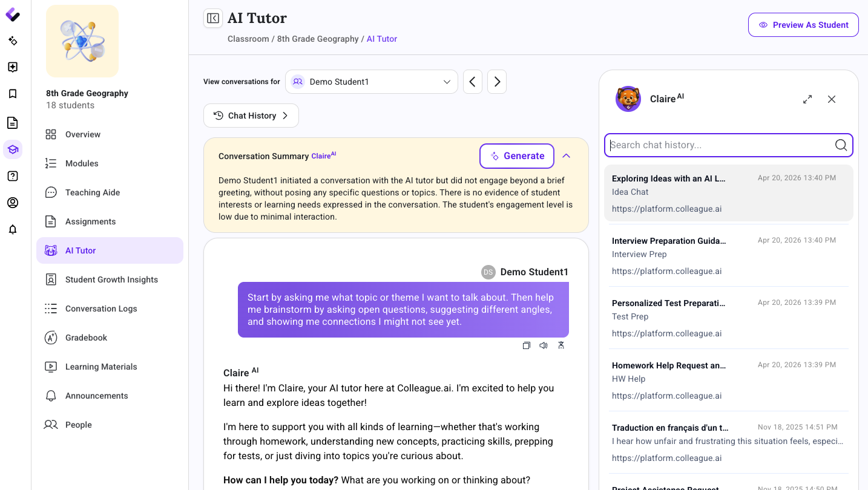
Task: Play the student message aloud with speaker icon
Action: pos(544,345)
